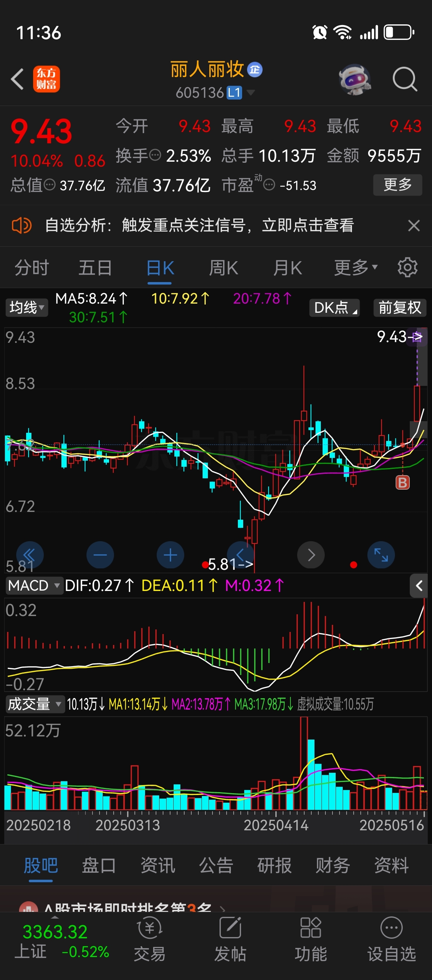Screen dimensions: 432x980
Task: Tap the MA5:8.24 moving average value
Action: tap(92, 299)
